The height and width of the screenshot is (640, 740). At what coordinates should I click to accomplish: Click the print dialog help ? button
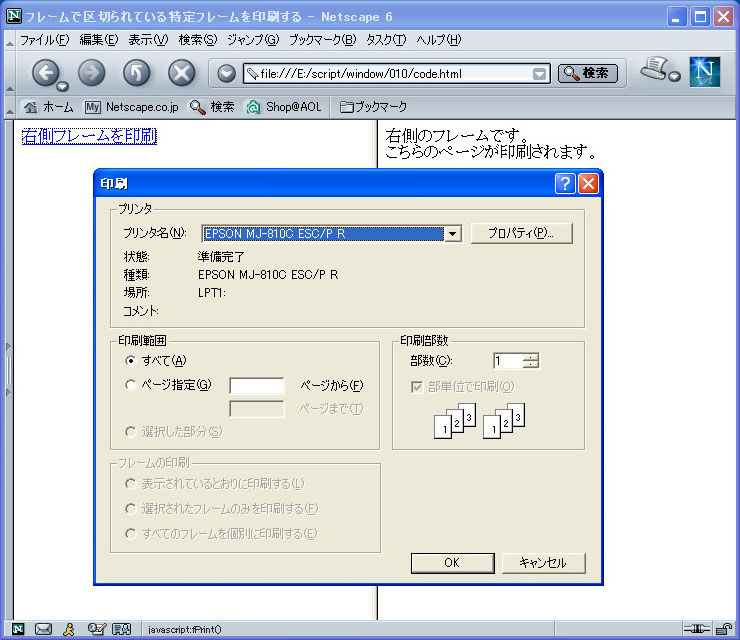pyautogui.click(x=565, y=184)
